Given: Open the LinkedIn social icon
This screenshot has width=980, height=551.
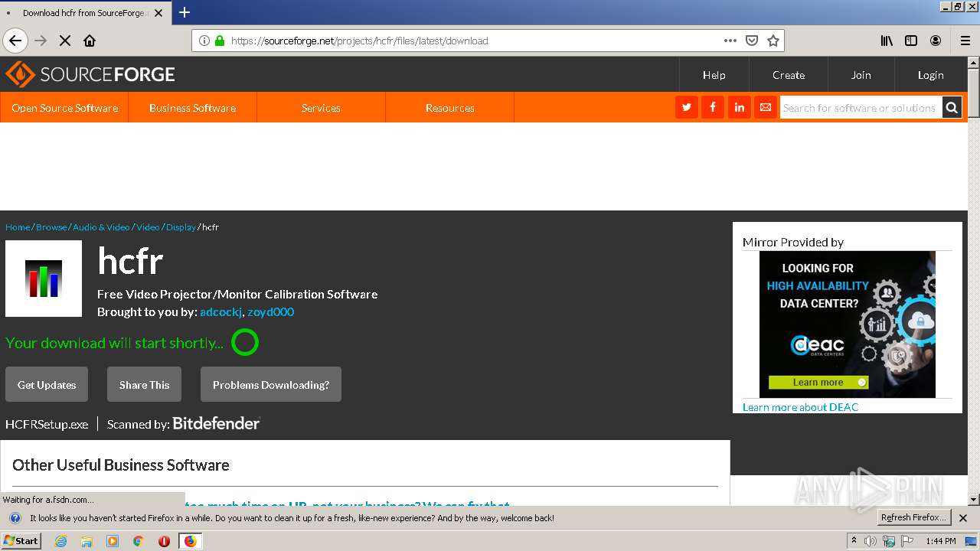Looking at the screenshot, I should click(739, 107).
